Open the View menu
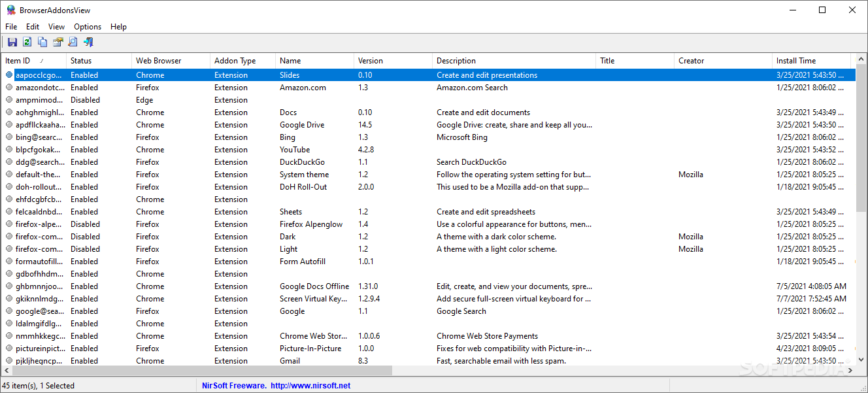The height and width of the screenshot is (393, 868). point(57,27)
